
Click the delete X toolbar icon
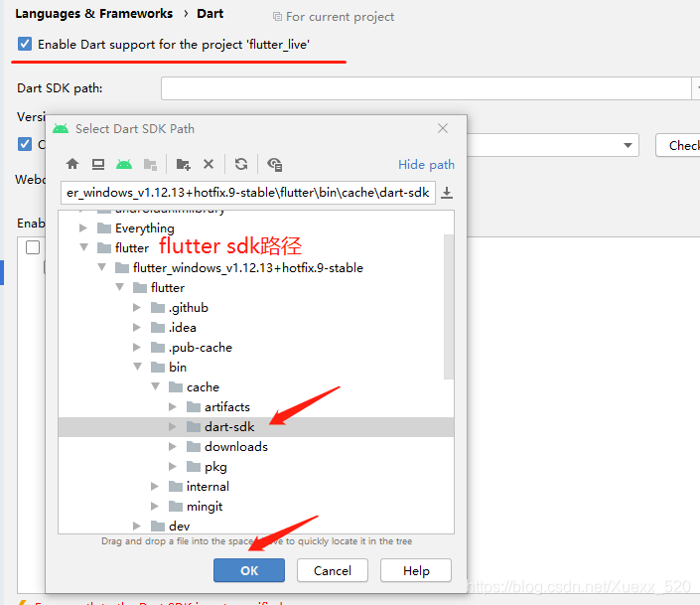(x=209, y=164)
